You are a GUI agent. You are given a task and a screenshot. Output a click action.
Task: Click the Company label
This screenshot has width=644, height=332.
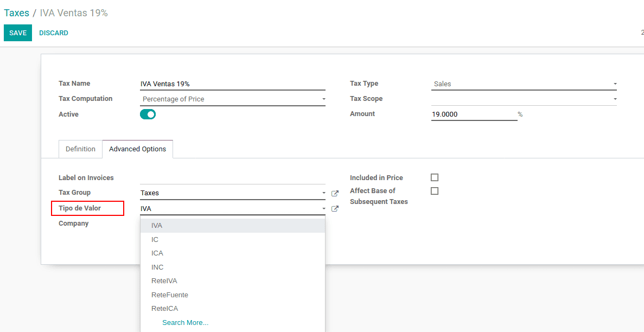pos(74,224)
